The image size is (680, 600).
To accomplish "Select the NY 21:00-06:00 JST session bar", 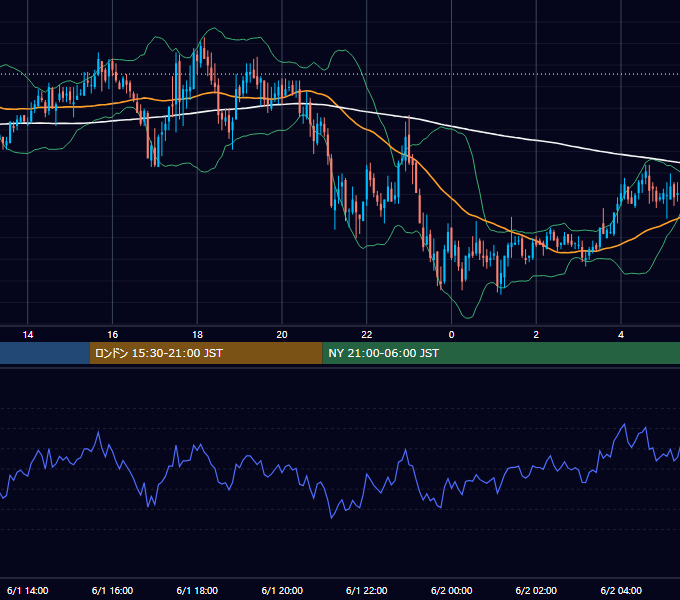I will [x=501, y=353].
